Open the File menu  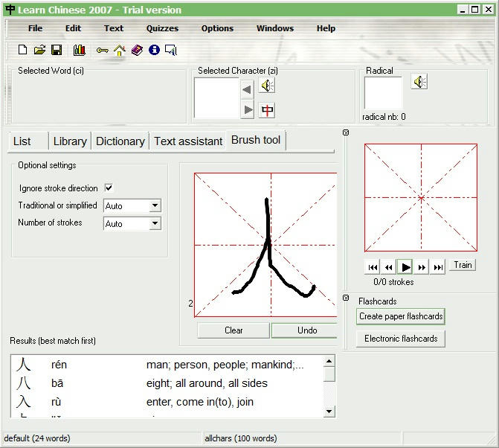[35, 28]
